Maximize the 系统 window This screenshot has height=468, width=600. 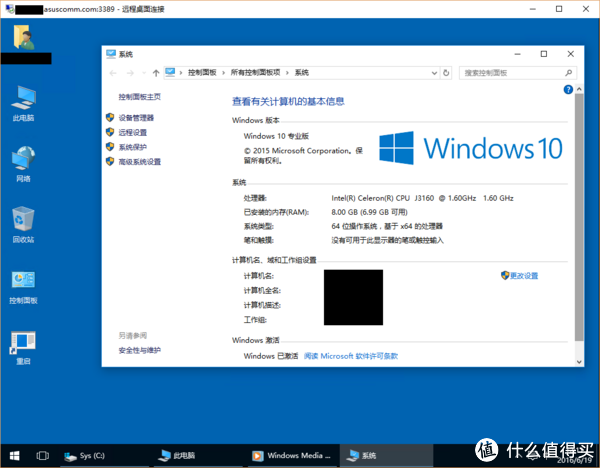point(543,54)
